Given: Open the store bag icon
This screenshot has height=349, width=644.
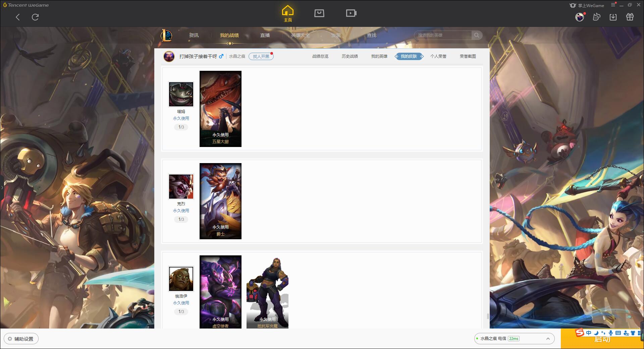Looking at the screenshot, I should click(319, 13).
